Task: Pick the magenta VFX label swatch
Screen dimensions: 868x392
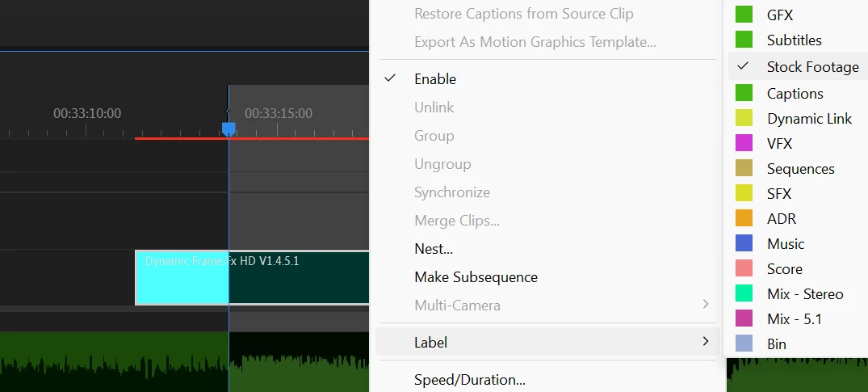Action: 744,144
